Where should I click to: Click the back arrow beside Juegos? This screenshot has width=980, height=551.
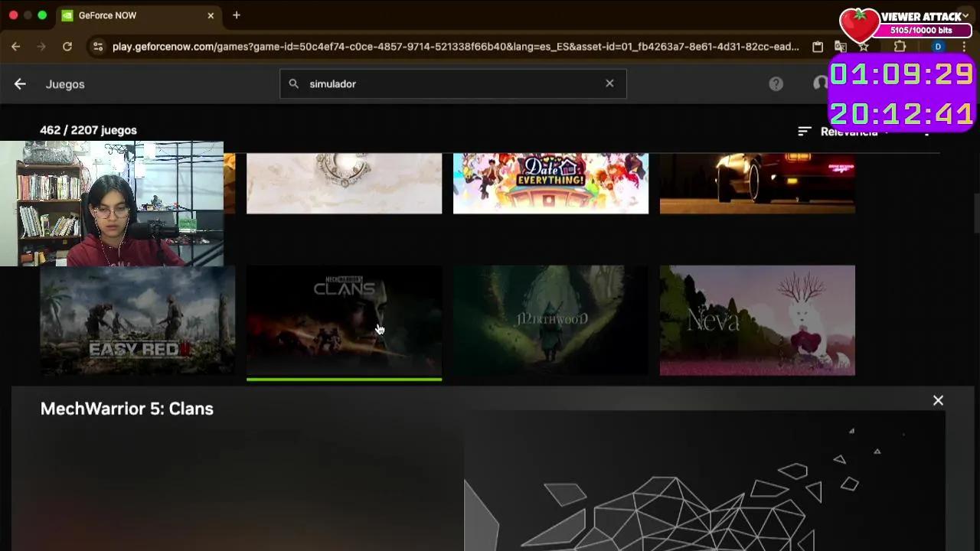(20, 84)
